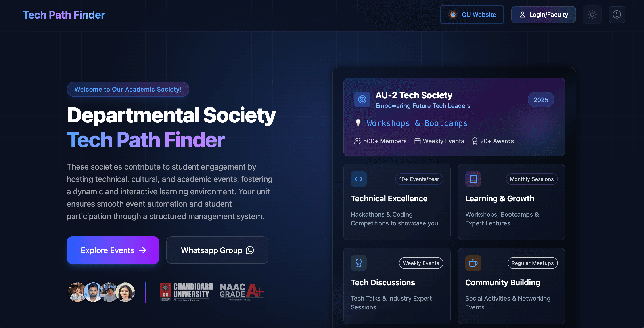Select the 2025 year badge
The width and height of the screenshot is (644, 328).
(x=540, y=100)
